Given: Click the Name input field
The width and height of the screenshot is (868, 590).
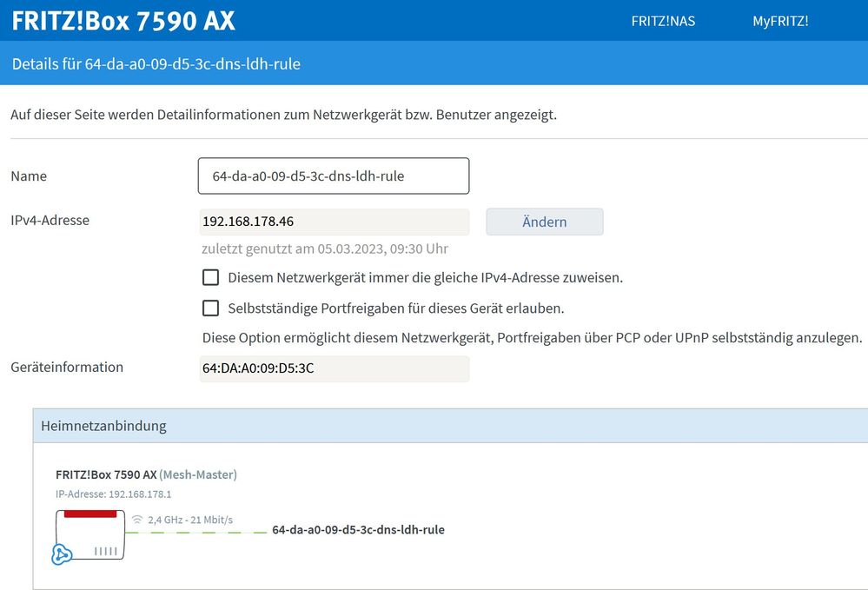Looking at the screenshot, I should pos(334,176).
